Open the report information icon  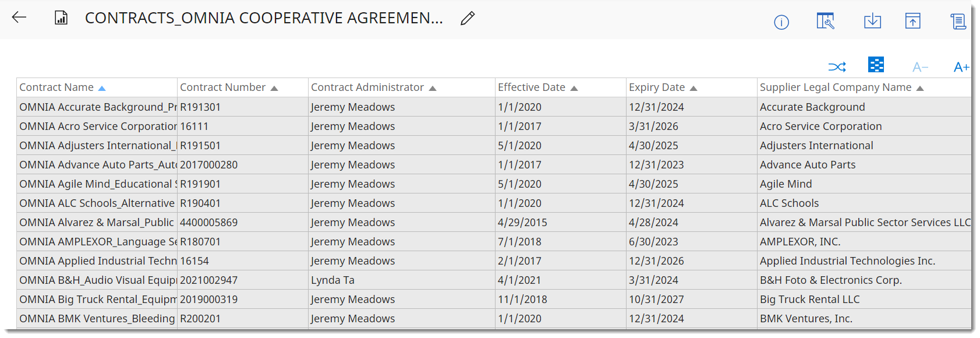[x=781, y=22]
